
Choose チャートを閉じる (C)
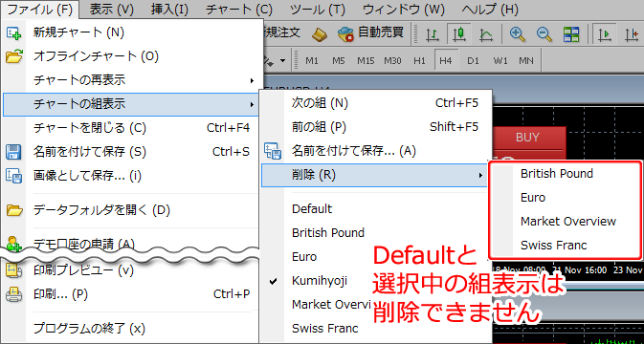point(130,128)
